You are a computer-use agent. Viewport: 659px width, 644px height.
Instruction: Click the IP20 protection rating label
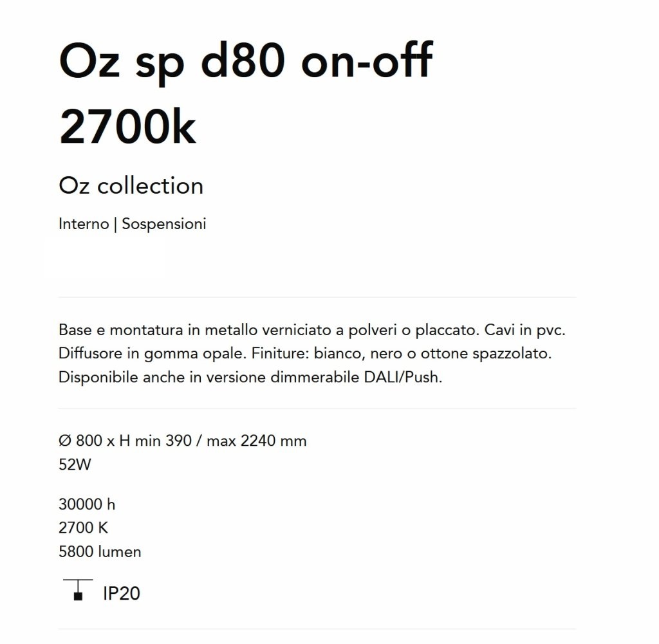click(x=122, y=593)
